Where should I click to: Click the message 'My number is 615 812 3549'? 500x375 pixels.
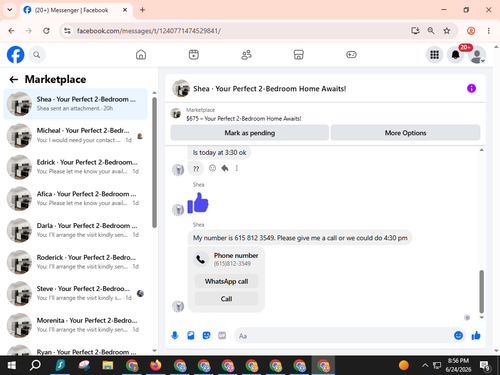pyautogui.click(x=300, y=238)
